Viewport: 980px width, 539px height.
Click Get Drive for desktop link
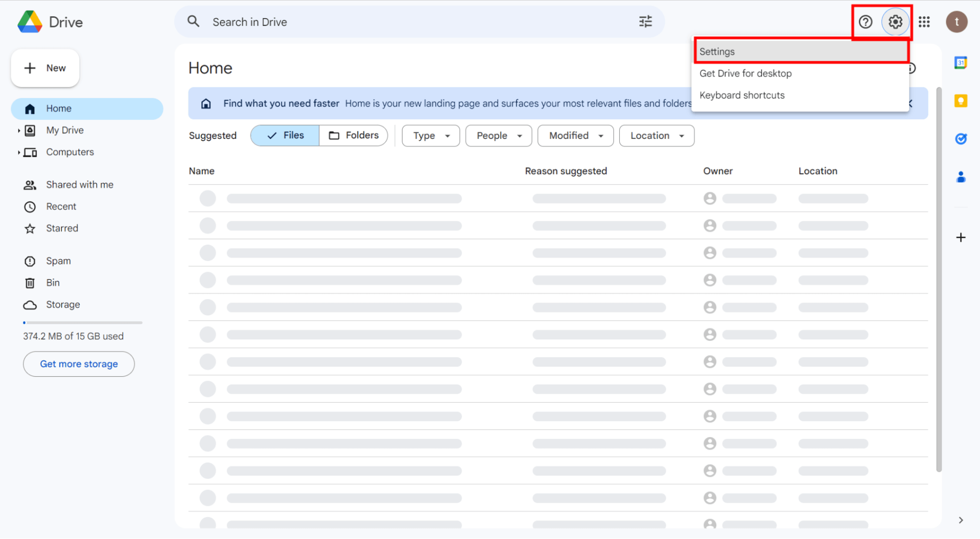pos(746,73)
